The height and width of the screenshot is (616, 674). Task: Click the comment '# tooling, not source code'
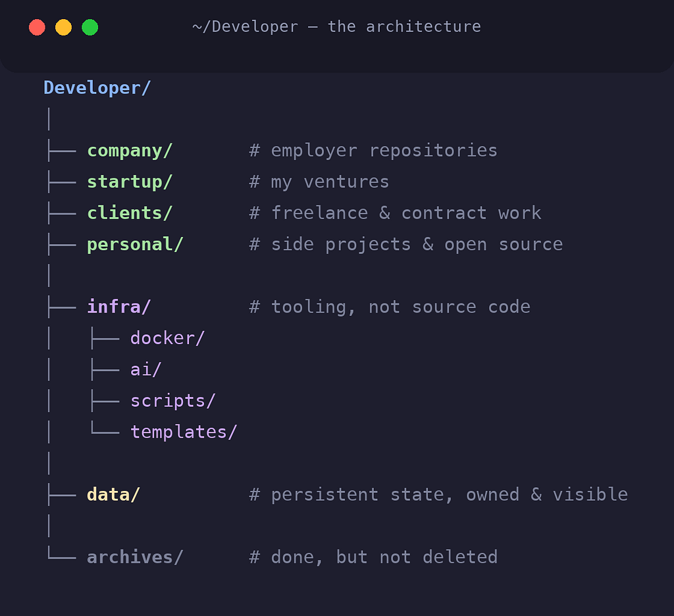(390, 307)
